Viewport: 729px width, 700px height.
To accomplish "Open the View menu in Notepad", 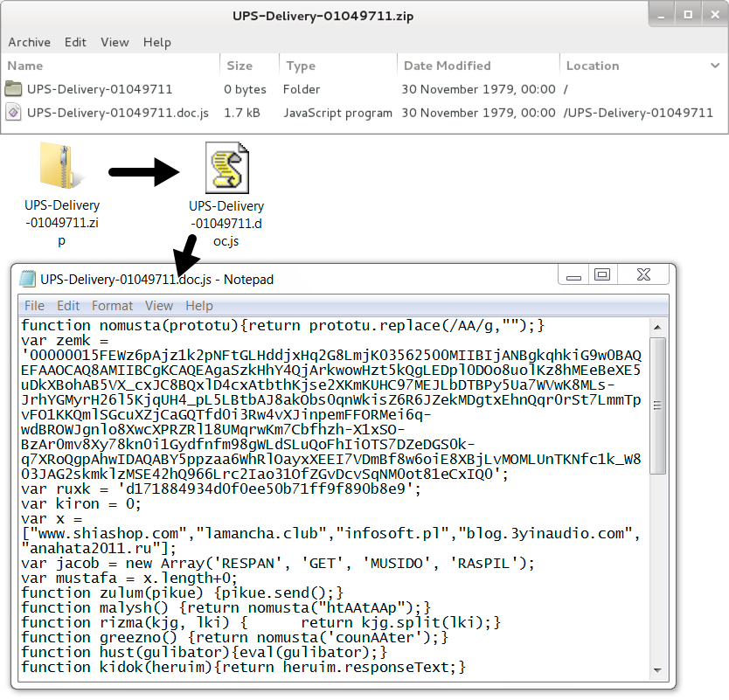I will (159, 306).
